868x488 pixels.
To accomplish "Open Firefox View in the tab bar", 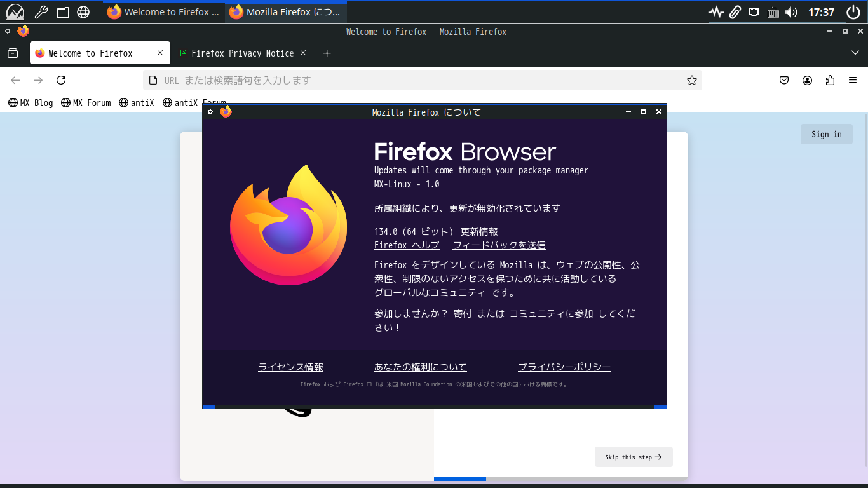I will (x=13, y=53).
